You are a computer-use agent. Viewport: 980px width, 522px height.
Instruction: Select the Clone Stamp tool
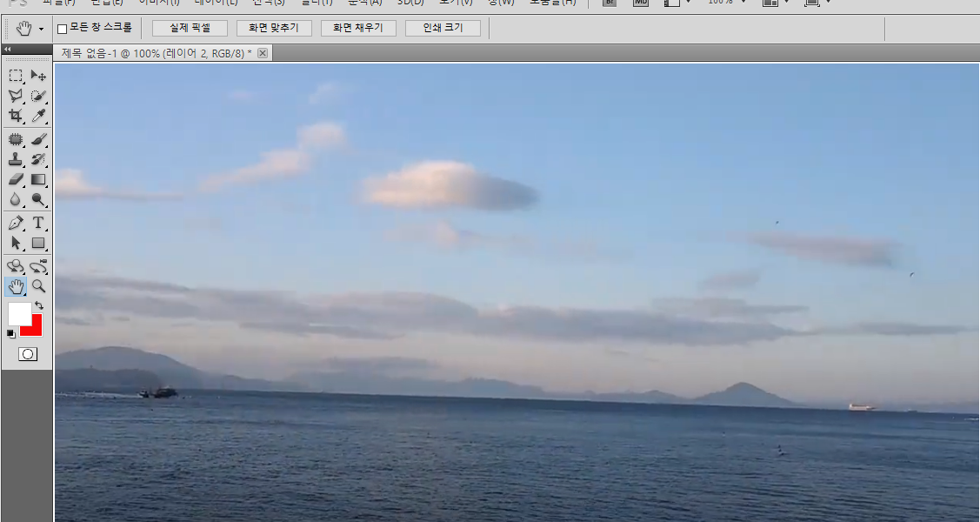[x=16, y=159]
